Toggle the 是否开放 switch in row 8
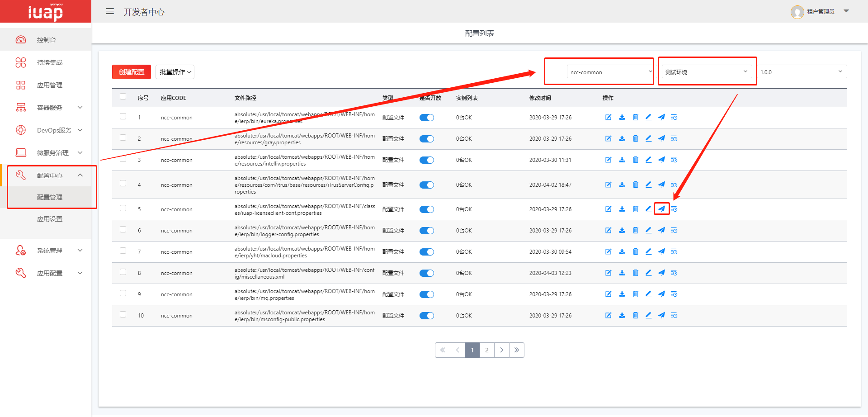Viewport: 868px width, 417px height. click(426, 273)
